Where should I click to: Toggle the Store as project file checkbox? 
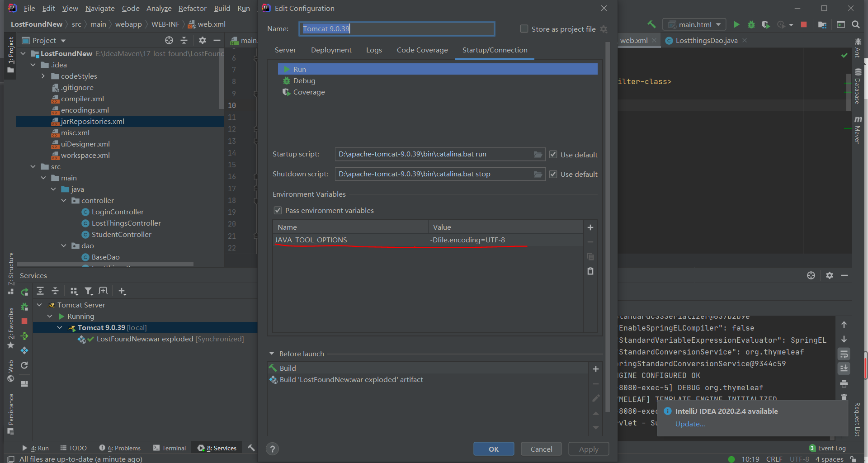pyautogui.click(x=524, y=29)
